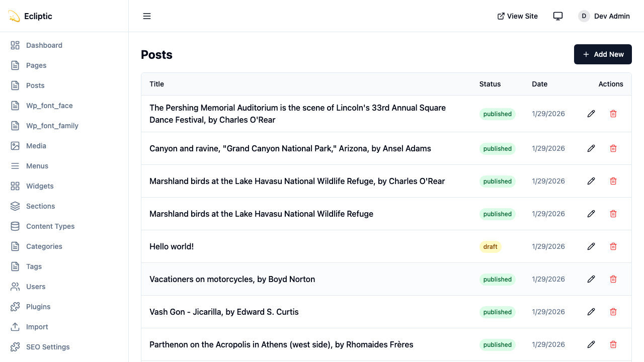Edit the Hello world! post with the pencil icon
The image size is (644, 362).
pyautogui.click(x=591, y=246)
